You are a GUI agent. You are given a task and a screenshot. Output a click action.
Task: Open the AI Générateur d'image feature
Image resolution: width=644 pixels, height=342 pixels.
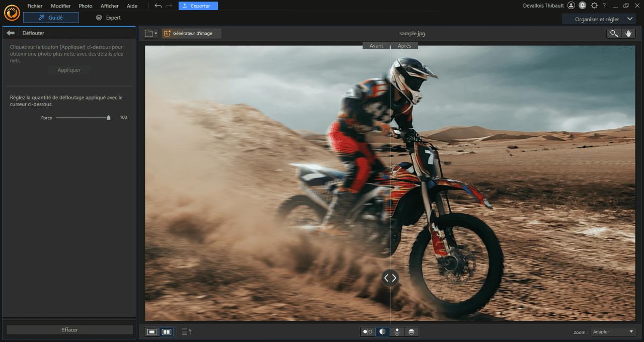pyautogui.click(x=191, y=33)
